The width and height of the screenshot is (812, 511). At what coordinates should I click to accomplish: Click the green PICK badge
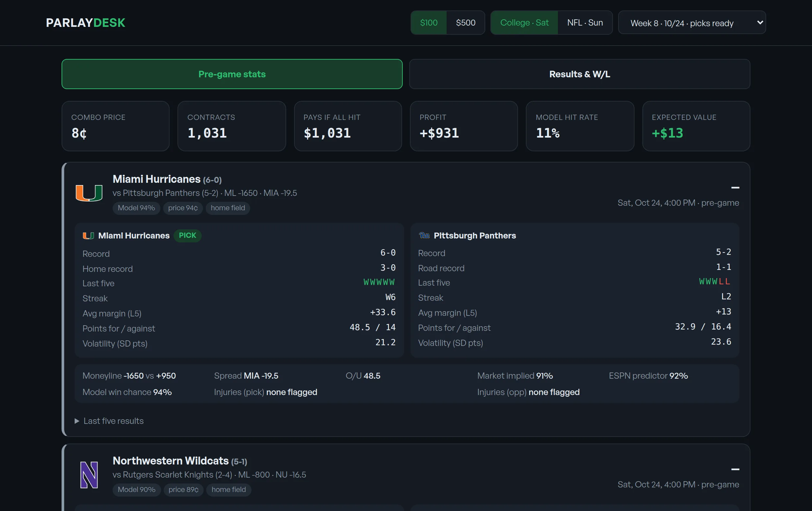(188, 236)
